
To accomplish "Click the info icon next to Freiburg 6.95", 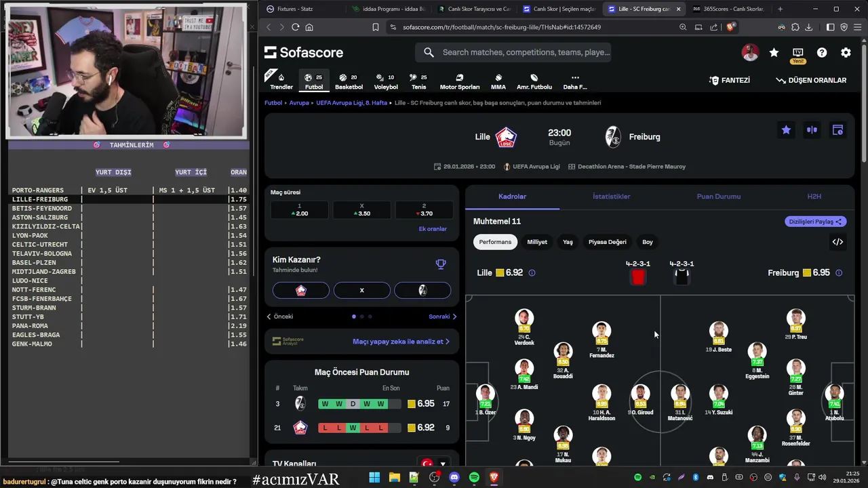I will (x=839, y=273).
